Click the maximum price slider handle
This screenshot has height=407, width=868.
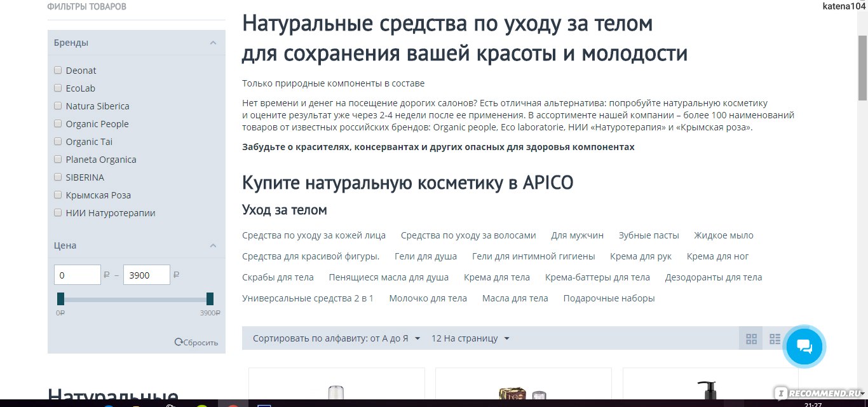tap(210, 299)
